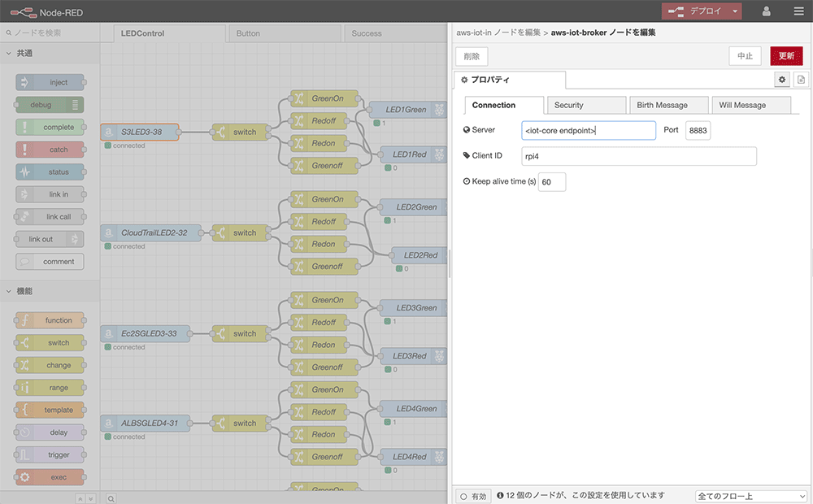
Task: Open the Connection tab
Action: (504, 105)
